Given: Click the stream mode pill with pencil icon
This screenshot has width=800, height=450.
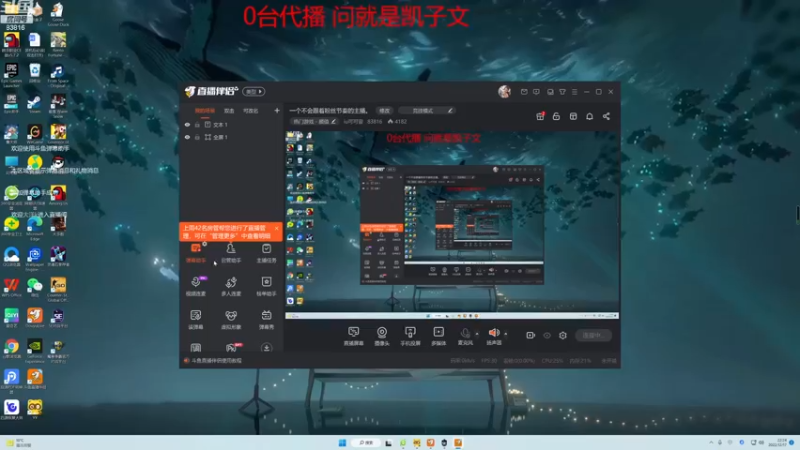Looking at the screenshot, I should click(x=427, y=111).
